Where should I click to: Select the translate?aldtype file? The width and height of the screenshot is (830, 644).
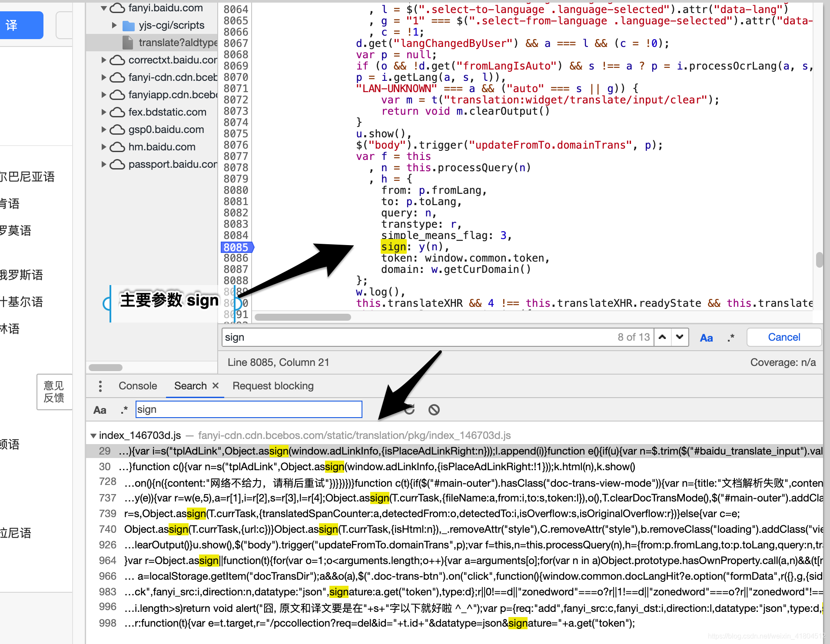(x=152, y=43)
